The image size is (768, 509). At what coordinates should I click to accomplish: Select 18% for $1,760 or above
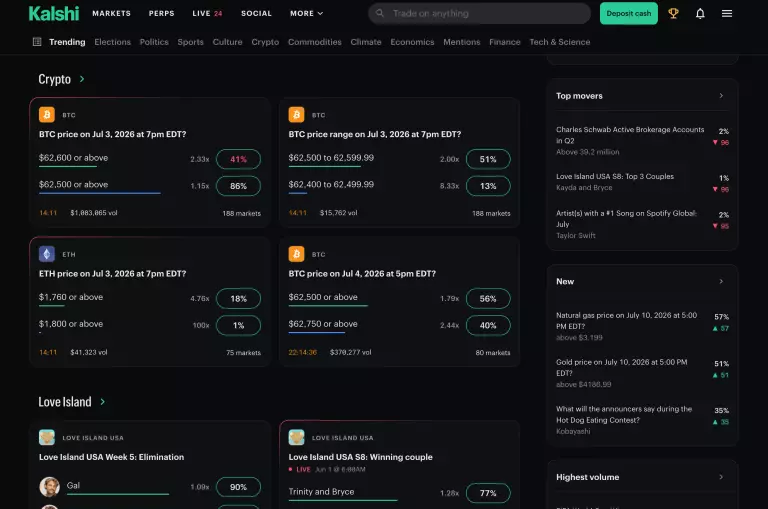(239, 298)
